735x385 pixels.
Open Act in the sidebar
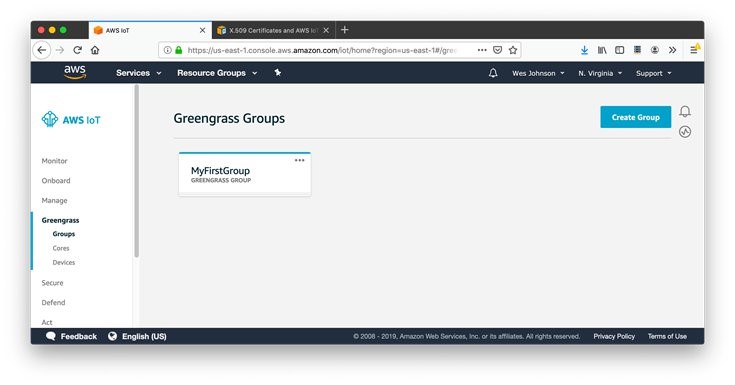(47, 322)
